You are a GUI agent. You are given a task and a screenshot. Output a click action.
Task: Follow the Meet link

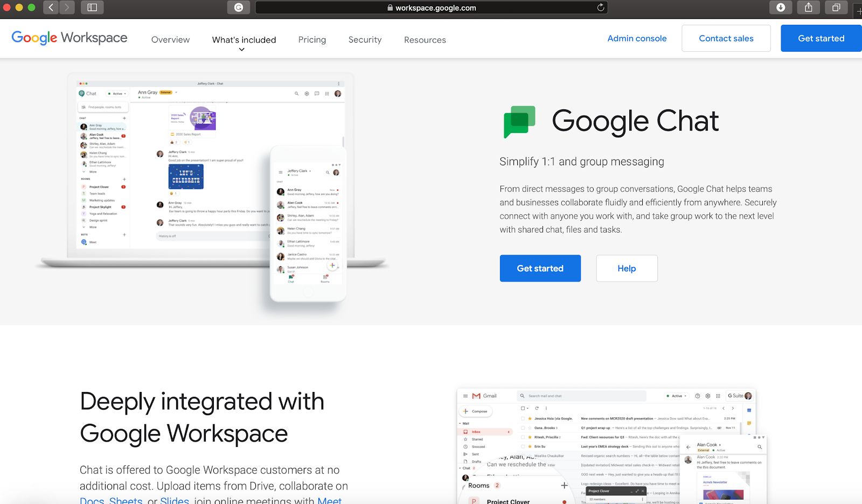[x=330, y=500]
